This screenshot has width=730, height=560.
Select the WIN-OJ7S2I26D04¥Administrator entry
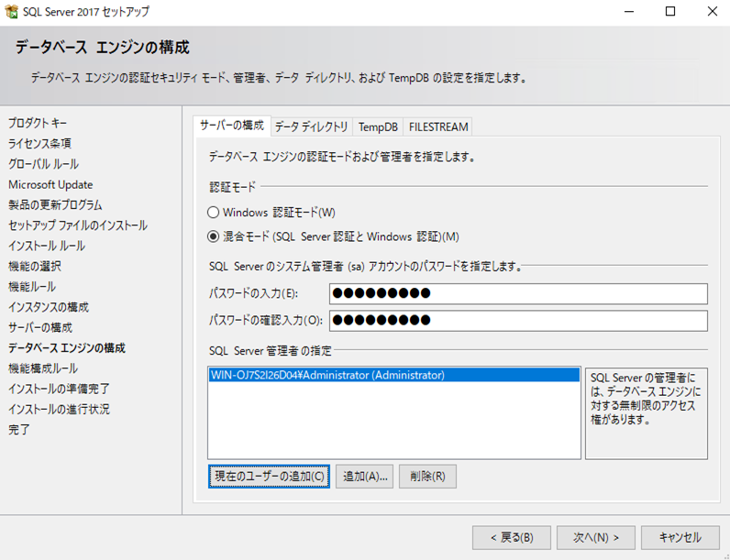tap(393, 375)
